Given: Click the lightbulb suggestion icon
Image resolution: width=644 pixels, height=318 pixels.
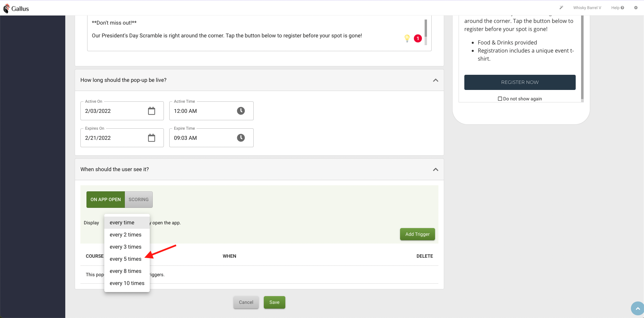Looking at the screenshot, I should coord(407,38).
